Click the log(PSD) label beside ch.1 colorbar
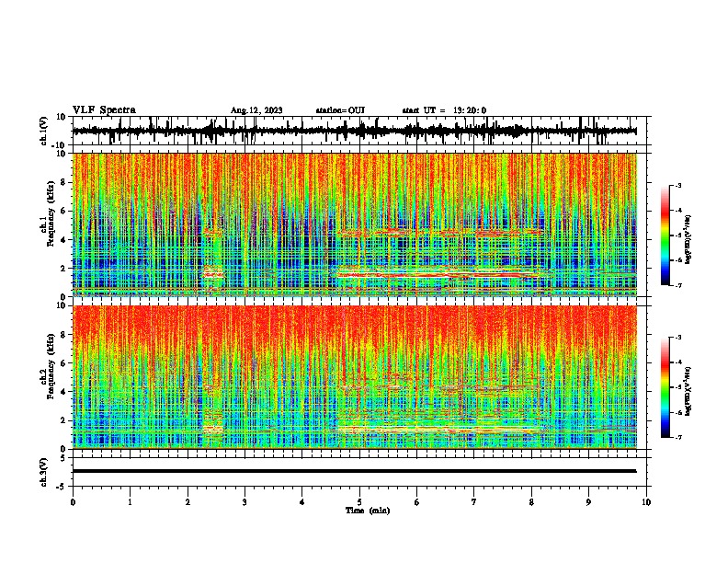728x563 pixels. 688,240
